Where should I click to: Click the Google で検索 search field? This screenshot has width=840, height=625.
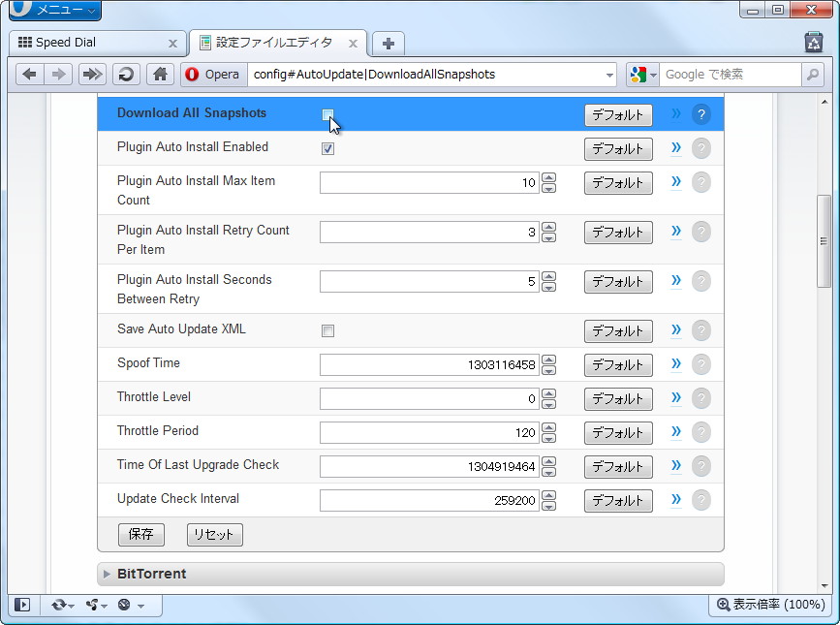[x=731, y=75]
